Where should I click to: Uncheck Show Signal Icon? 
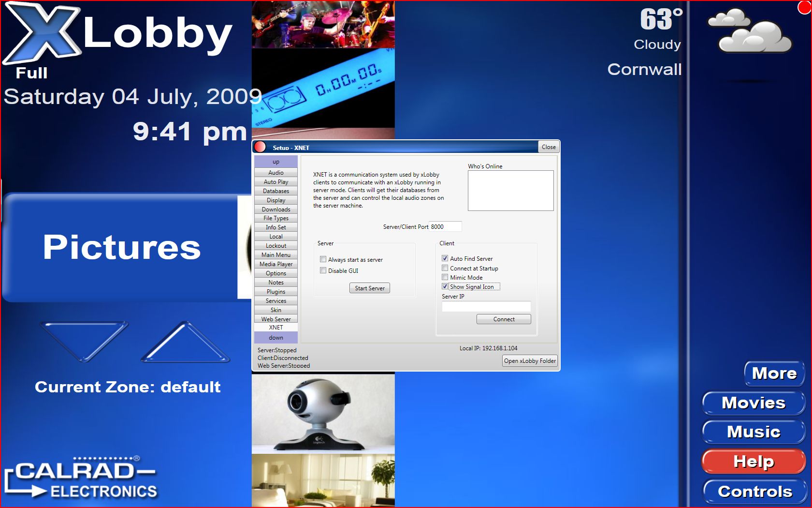(445, 286)
